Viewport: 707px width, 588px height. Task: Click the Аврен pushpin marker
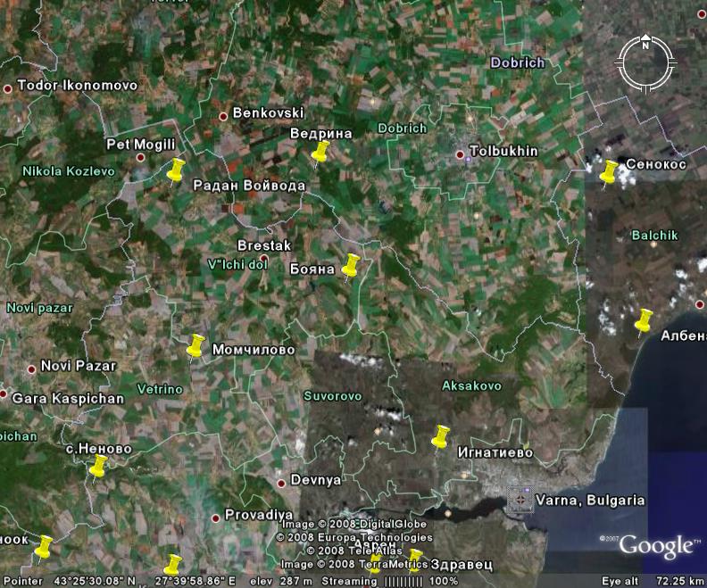coord(375,564)
